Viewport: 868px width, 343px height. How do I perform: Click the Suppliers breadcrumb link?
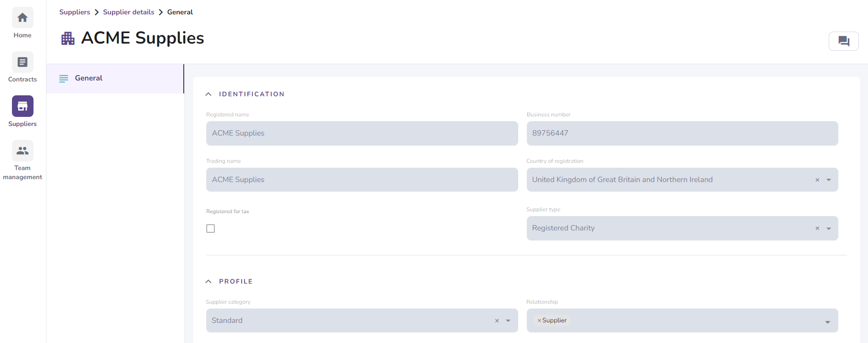(x=75, y=12)
